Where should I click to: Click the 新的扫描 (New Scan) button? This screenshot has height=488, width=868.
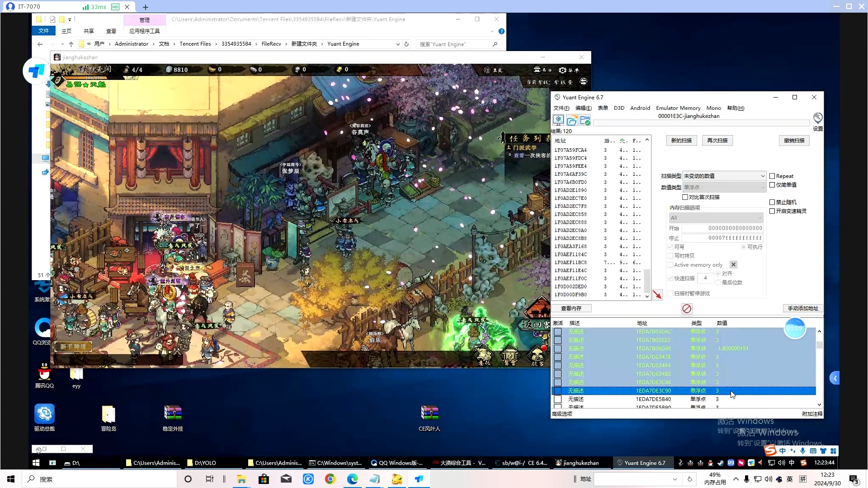pos(680,140)
